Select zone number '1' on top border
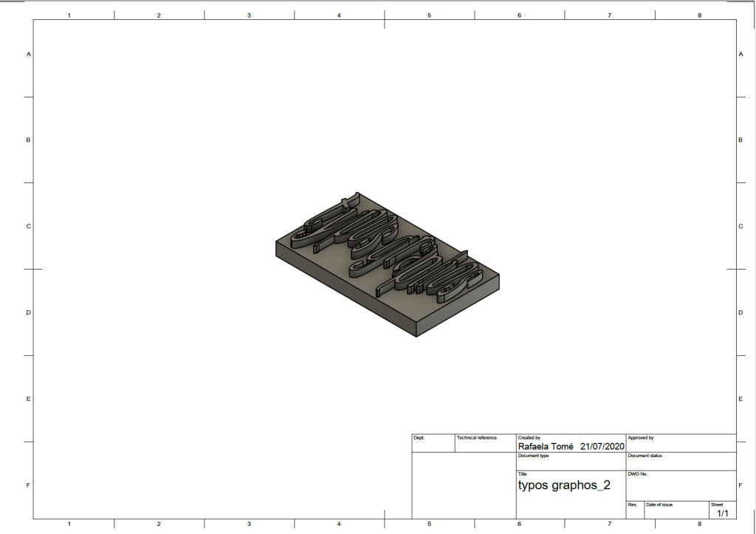756x534 pixels. 69,15
